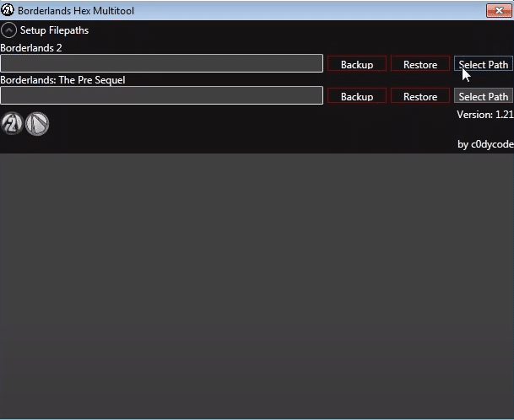Click the Version: 1.21 text

[485, 115]
